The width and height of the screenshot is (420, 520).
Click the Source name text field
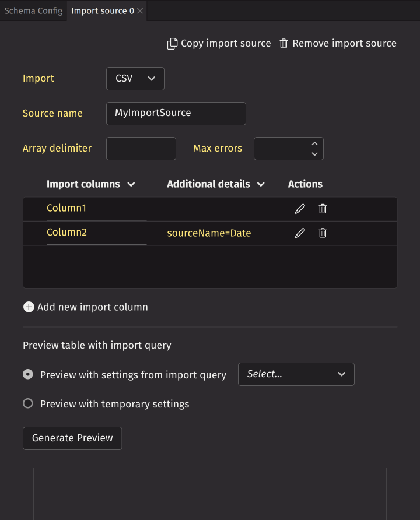point(176,114)
